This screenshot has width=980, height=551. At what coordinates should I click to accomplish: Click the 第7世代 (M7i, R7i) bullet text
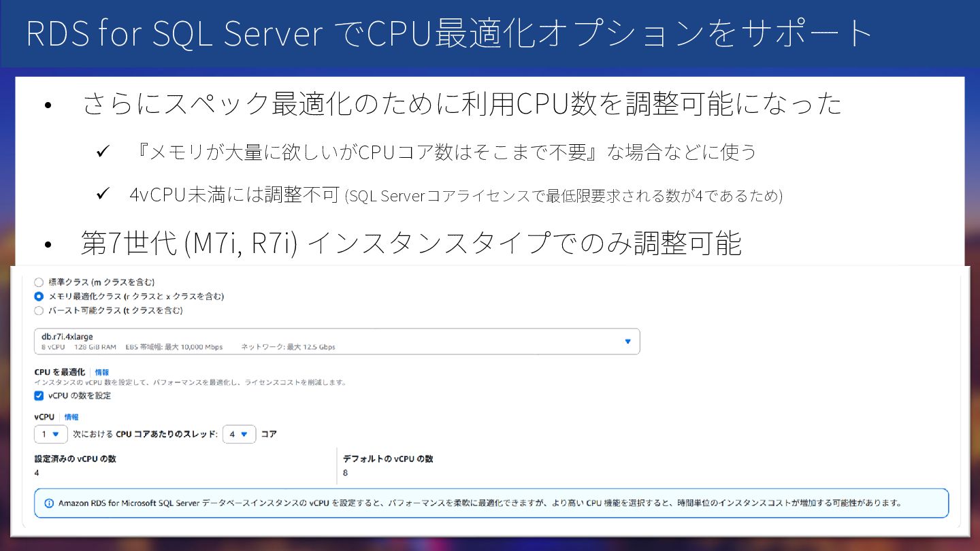point(411,244)
